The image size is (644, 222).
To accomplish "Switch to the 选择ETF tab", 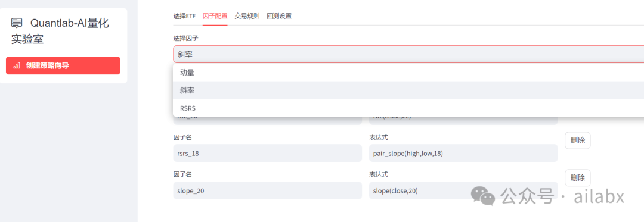I will (184, 17).
